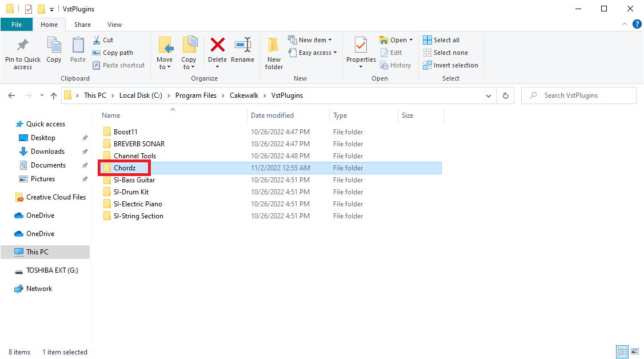Open the Easy access dropdown
644x359 pixels.
313,53
